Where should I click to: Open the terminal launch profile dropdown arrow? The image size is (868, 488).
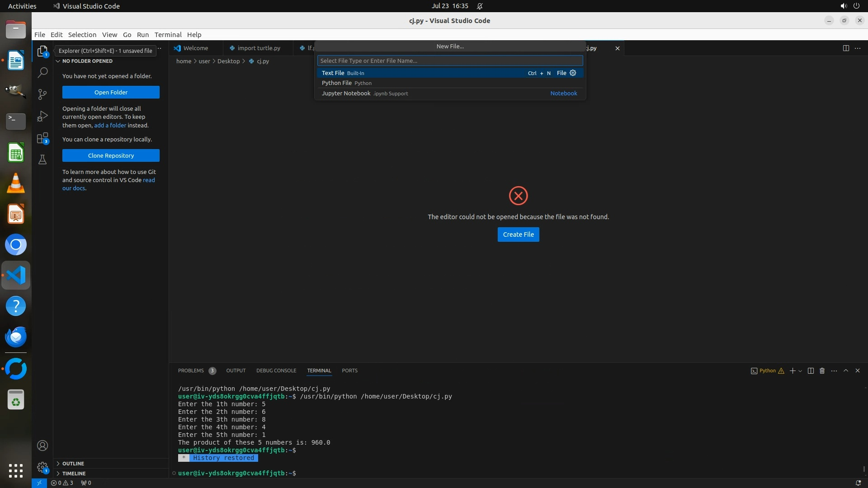801,371
